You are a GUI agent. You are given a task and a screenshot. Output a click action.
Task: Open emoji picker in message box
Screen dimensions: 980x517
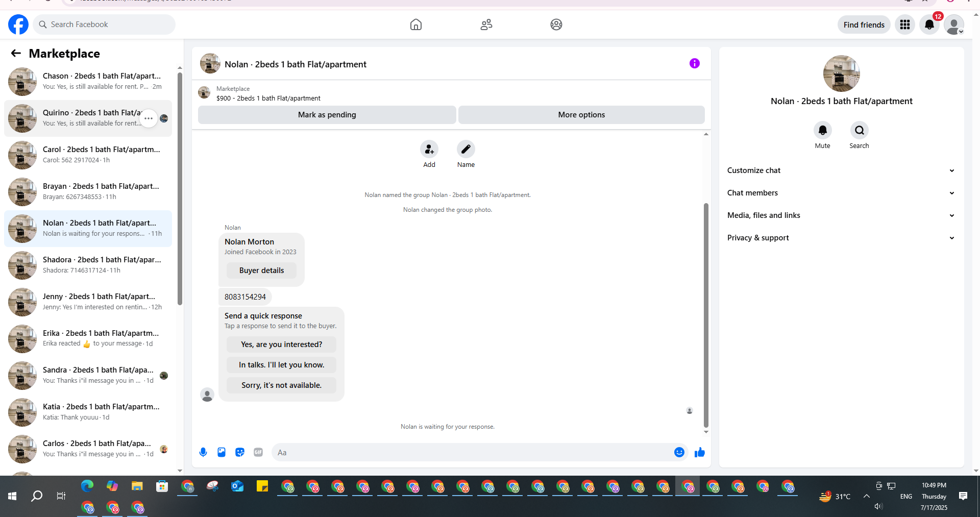click(679, 452)
